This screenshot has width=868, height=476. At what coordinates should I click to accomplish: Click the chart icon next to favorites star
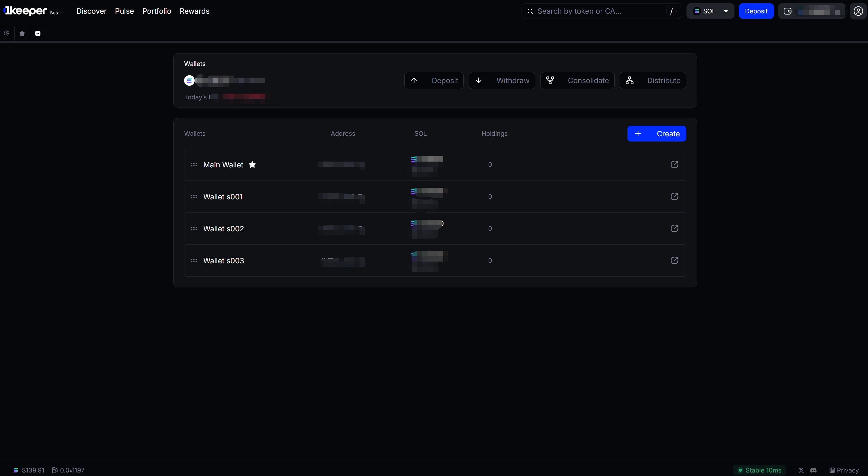pyautogui.click(x=38, y=33)
